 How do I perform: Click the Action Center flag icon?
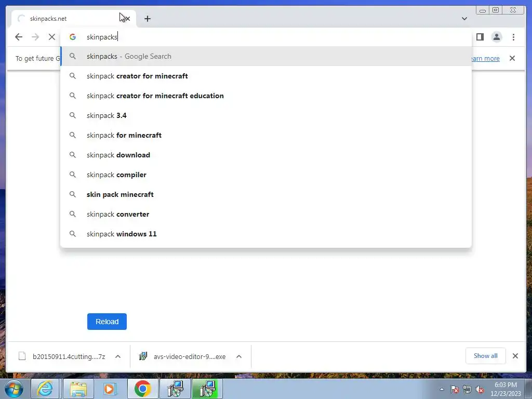pos(455,389)
